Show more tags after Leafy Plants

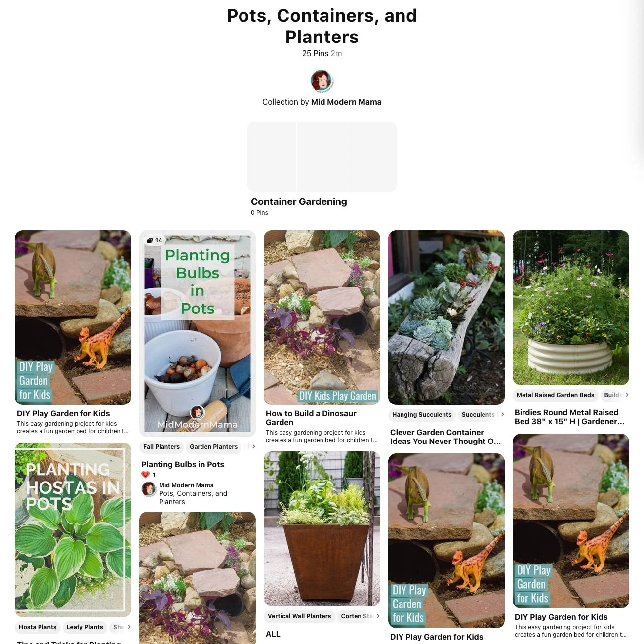[129, 627]
